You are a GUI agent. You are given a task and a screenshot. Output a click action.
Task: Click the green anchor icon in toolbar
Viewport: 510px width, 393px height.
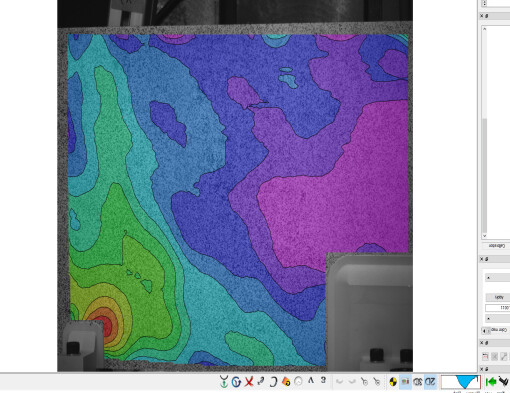coord(224,381)
